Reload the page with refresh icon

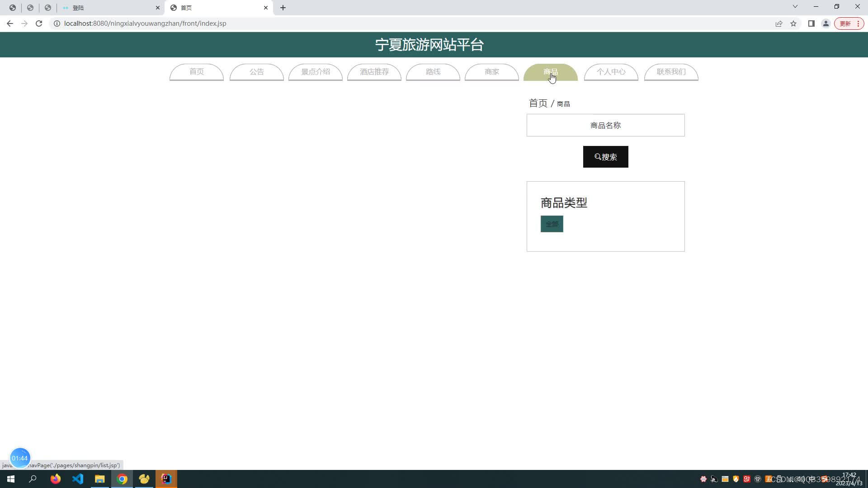click(x=39, y=23)
